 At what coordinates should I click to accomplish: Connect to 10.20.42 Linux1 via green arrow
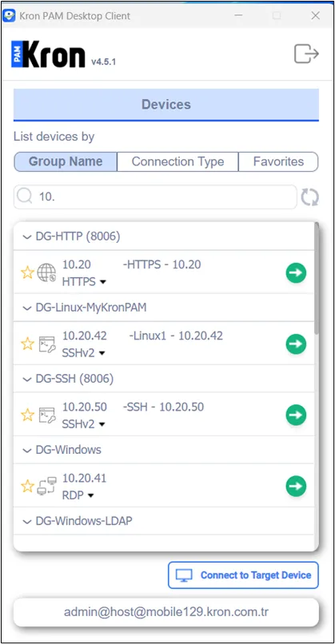coord(296,344)
